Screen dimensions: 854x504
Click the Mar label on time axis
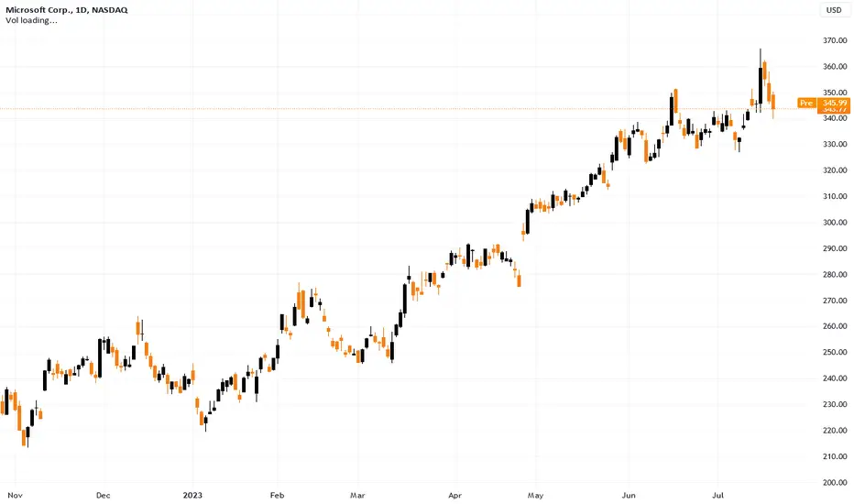(x=357, y=495)
